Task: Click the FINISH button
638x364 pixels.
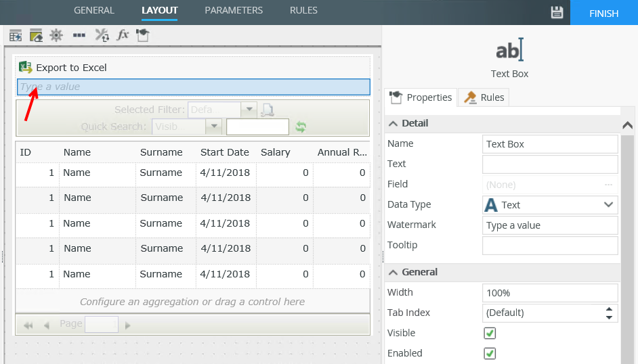Action: tap(603, 13)
